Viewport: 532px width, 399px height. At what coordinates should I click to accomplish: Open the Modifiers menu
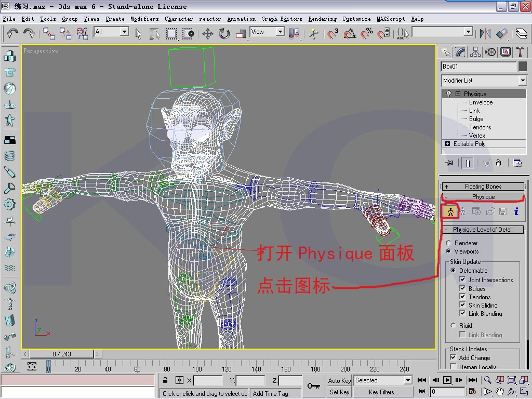[x=144, y=19]
